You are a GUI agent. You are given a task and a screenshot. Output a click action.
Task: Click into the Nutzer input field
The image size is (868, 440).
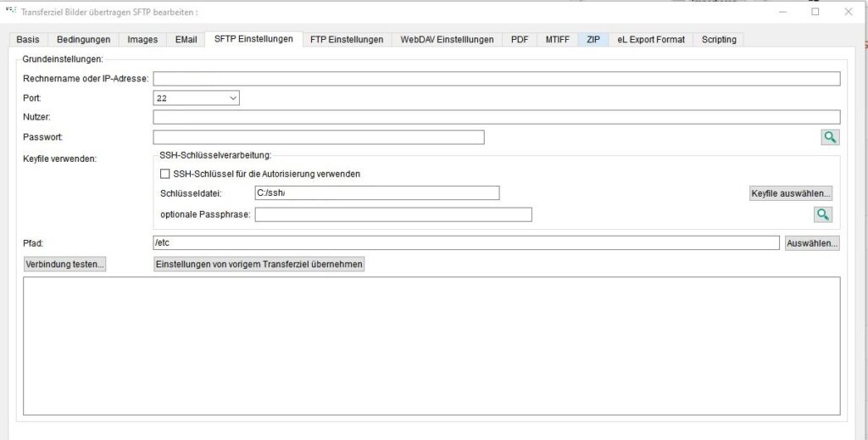497,117
